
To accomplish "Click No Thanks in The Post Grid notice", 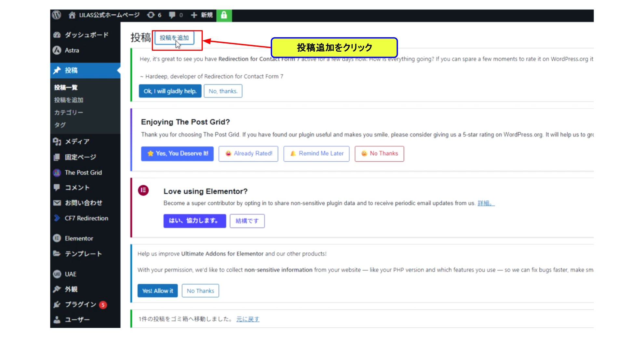I will click(x=379, y=153).
